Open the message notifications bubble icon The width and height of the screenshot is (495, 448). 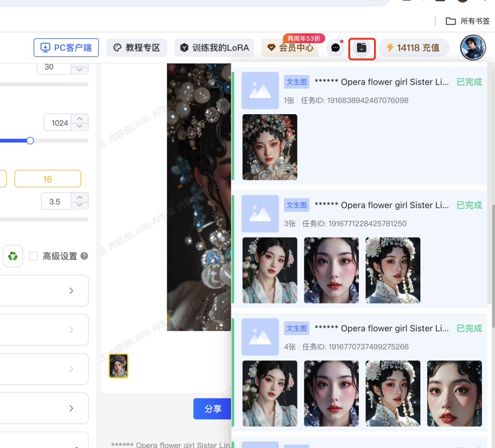tap(335, 47)
